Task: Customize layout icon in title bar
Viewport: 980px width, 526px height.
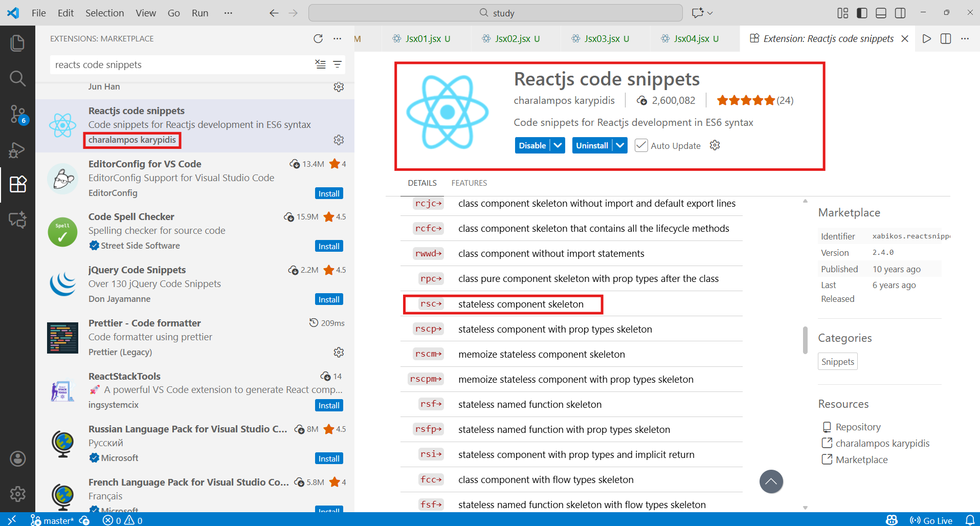Action: click(842, 13)
